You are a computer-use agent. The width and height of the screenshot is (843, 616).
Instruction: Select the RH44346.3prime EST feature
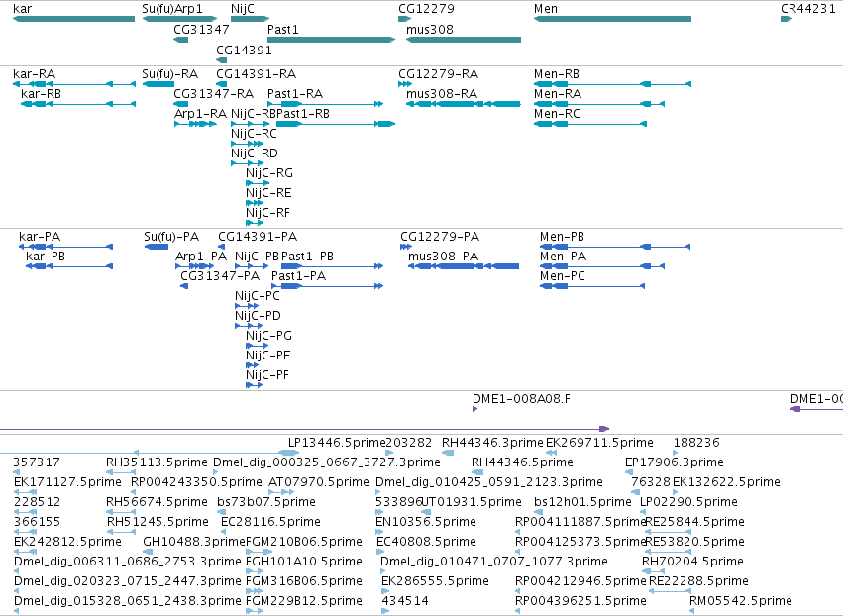(x=448, y=453)
